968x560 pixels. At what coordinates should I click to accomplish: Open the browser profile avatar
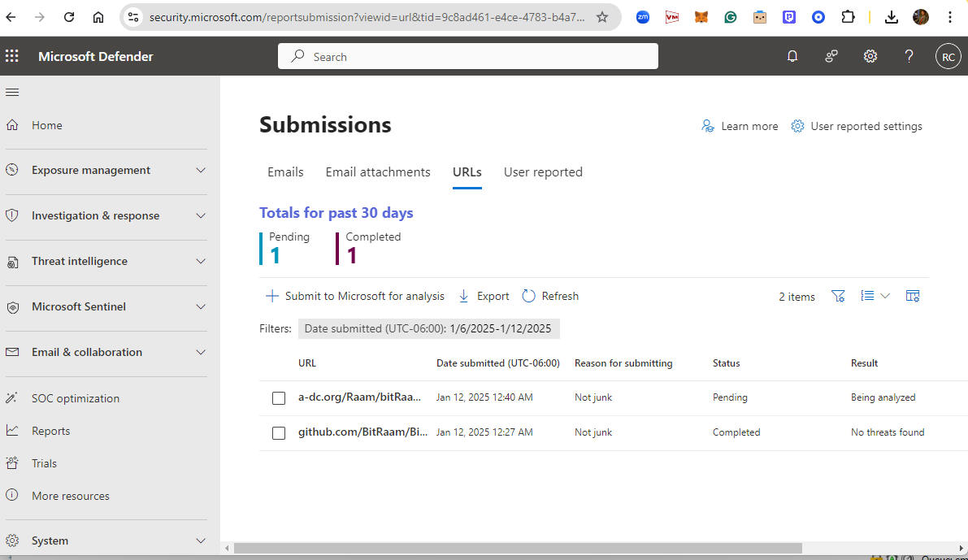(x=921, y=17)
